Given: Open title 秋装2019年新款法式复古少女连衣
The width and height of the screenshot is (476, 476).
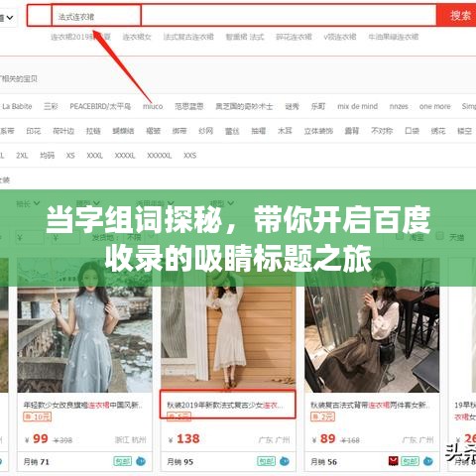Looking at the screenshot, I should click(225, 405).
